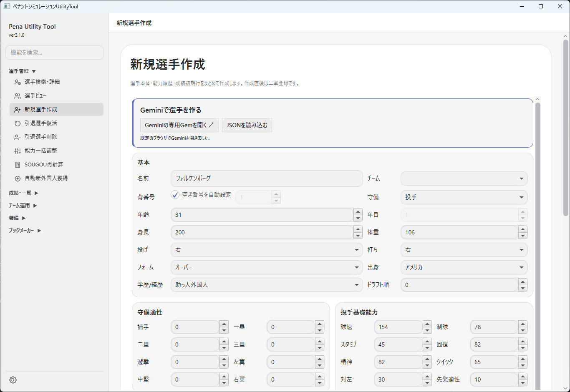The height and width of the screenshot is (392, 570).
Task: Open the フォーム dropdown showing オーバー
Action: [x=267, y=267]
